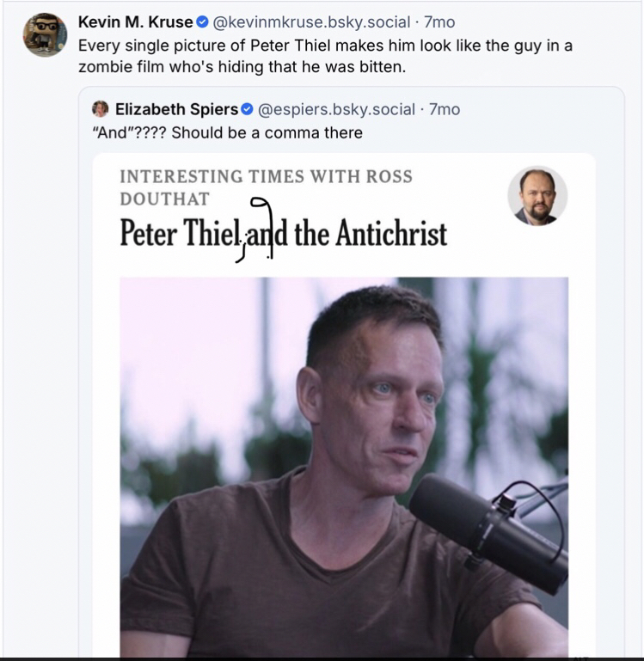Image resolution: width=644 pixels, height=661 pixels.
Task: Open Elizabeth Spiers' small avatar
Action: coord(101,109)
